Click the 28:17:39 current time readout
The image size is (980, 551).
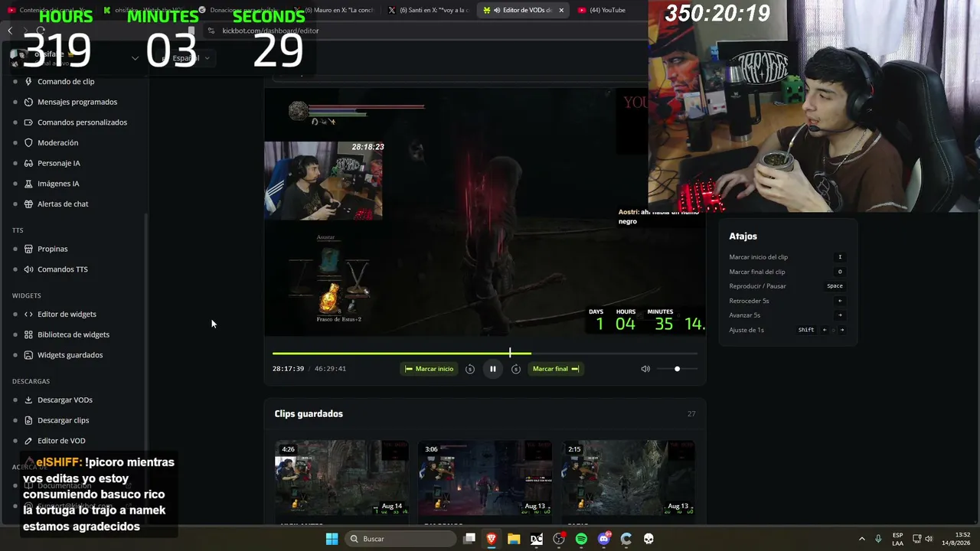288,369
